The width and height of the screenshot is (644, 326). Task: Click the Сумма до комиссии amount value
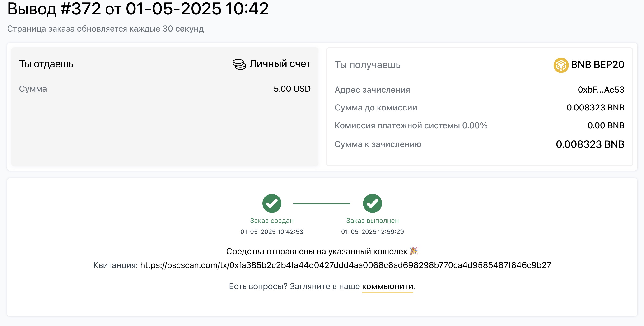(595, 107)
